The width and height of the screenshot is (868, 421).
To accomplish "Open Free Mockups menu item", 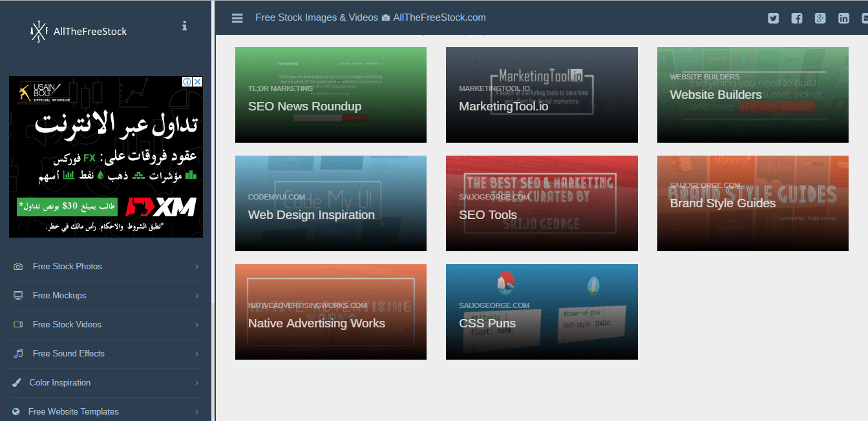I will tap(106, 296).
